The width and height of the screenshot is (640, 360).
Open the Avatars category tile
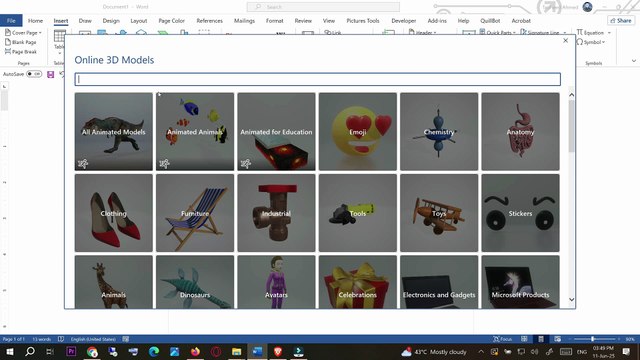pos(276,282)
